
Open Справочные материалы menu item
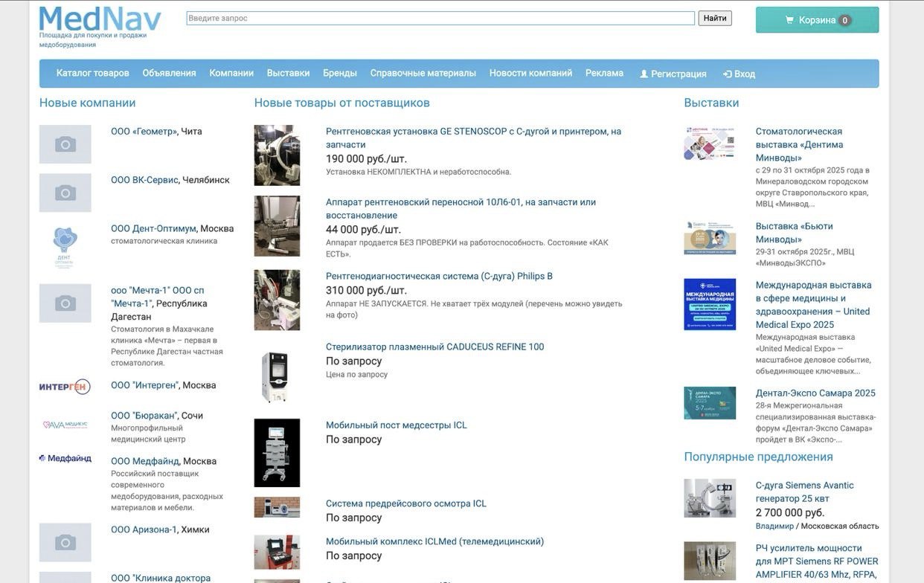pyautogui.click(x=423, y=73)
